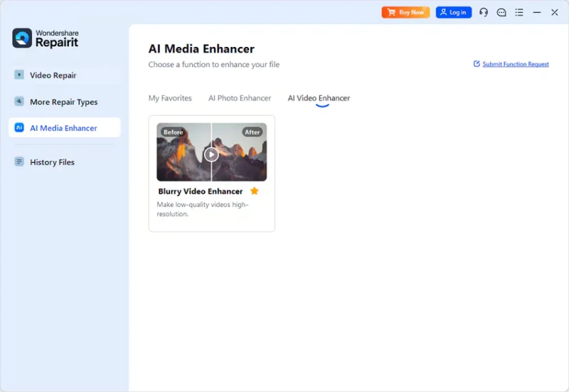Close the Repairit window
This screenshot has width=569, height=392.
pos(555,12)
